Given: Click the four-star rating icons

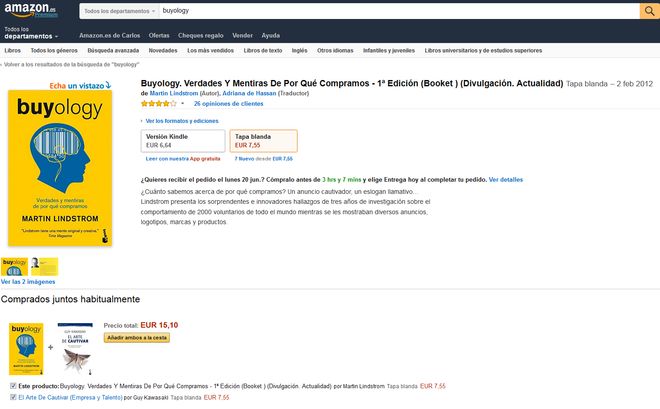Looking at the screenshot, I should tap(159, 104).
